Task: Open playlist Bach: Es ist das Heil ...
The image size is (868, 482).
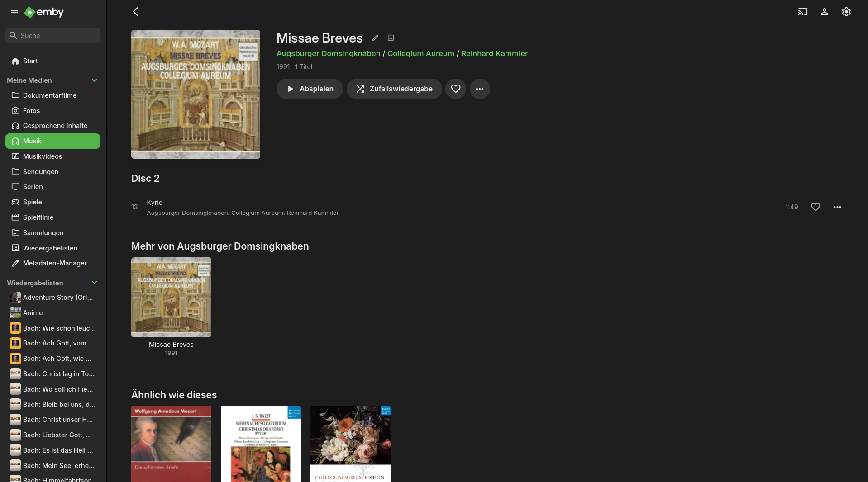Action: coord(52,450)
